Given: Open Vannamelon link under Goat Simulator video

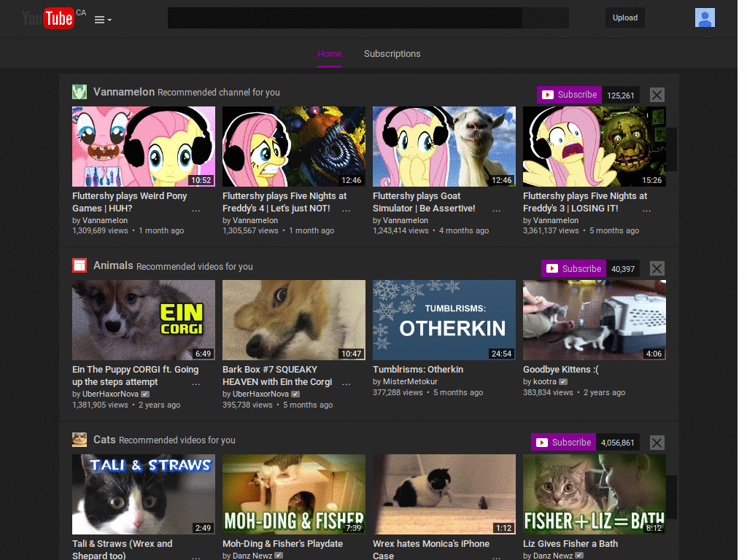Looking at the screenshot, I should coord(406,220).
